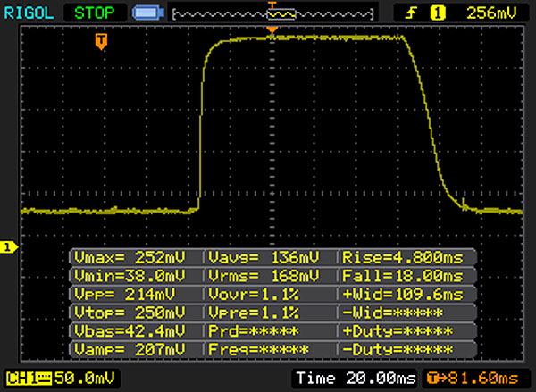Click the 256mV trigger level readout
This screenshot has width=536, height=392.
[491, 13]
